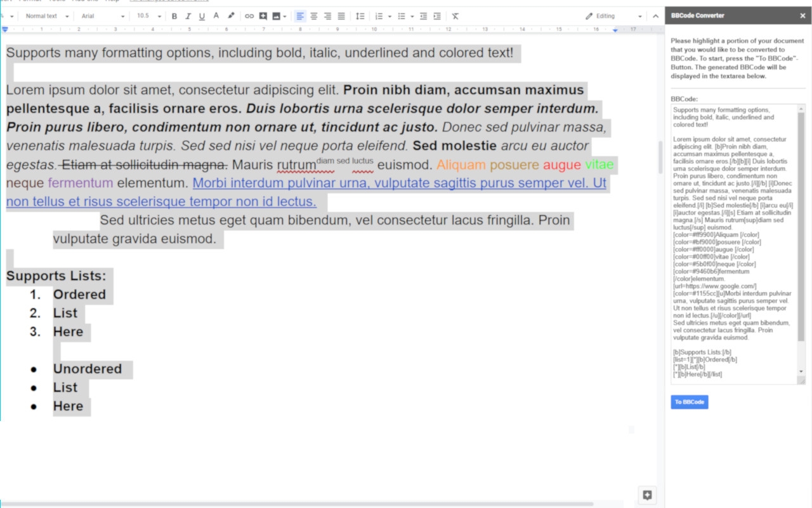Toggle bold formatting in the toolbar

[x=174, y=16]
